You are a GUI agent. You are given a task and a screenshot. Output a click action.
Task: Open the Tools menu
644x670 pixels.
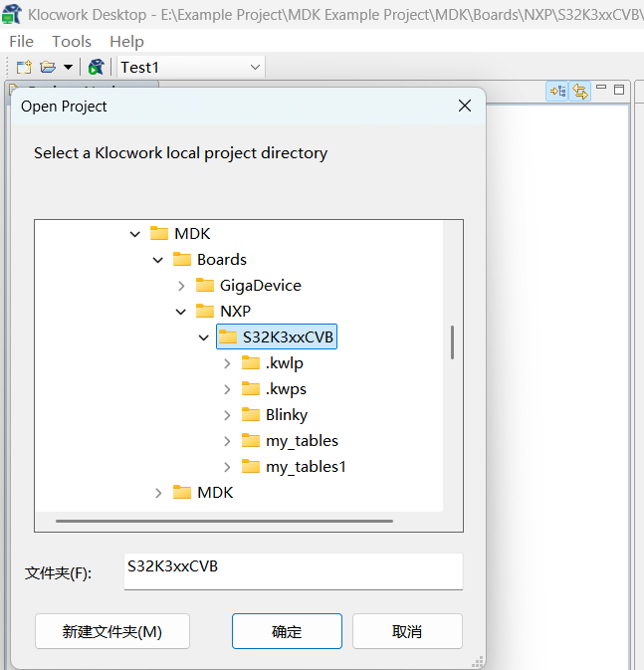click(x=72, y=42)
